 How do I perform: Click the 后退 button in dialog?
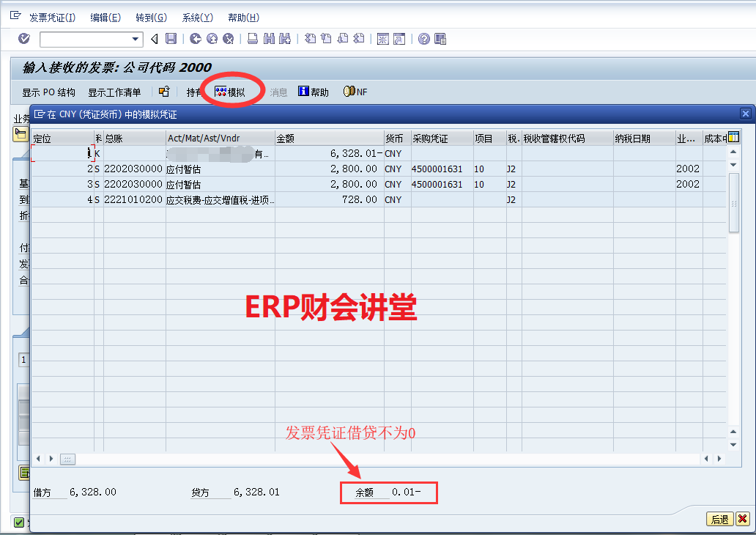point(719,520)
